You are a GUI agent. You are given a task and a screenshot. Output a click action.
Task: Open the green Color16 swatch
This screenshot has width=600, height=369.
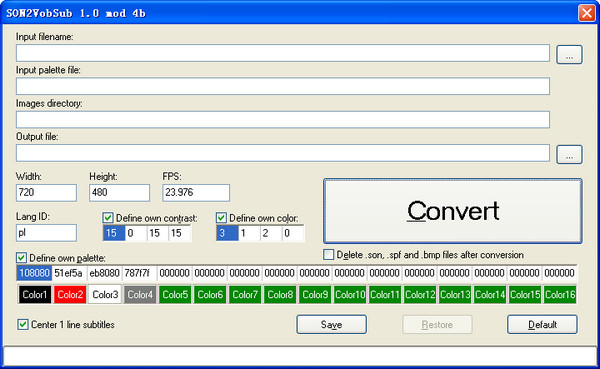tap(560, 294)
